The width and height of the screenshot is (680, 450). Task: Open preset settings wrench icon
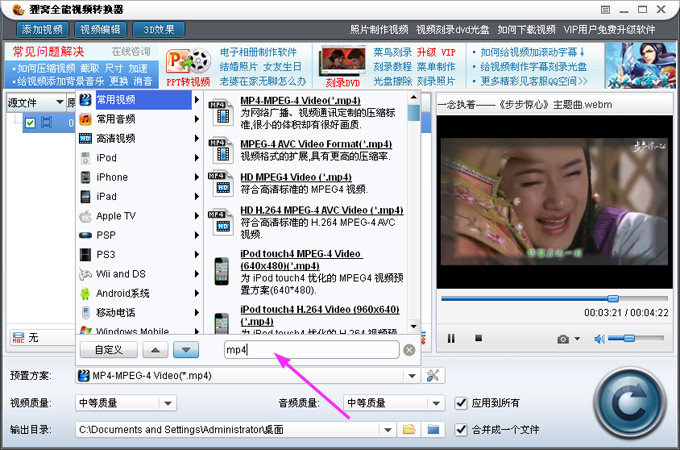433,375
